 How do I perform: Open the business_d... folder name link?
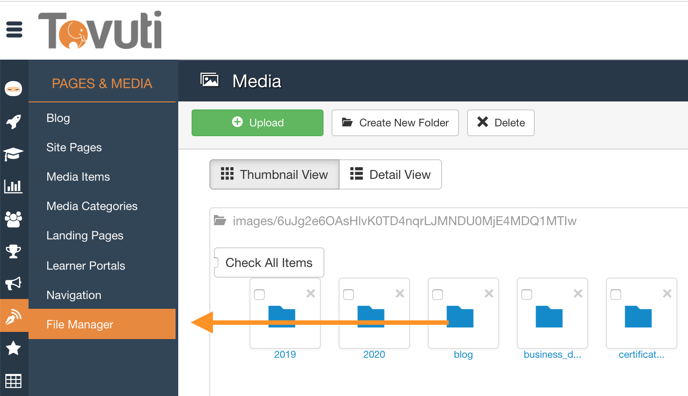coord(552,354)
